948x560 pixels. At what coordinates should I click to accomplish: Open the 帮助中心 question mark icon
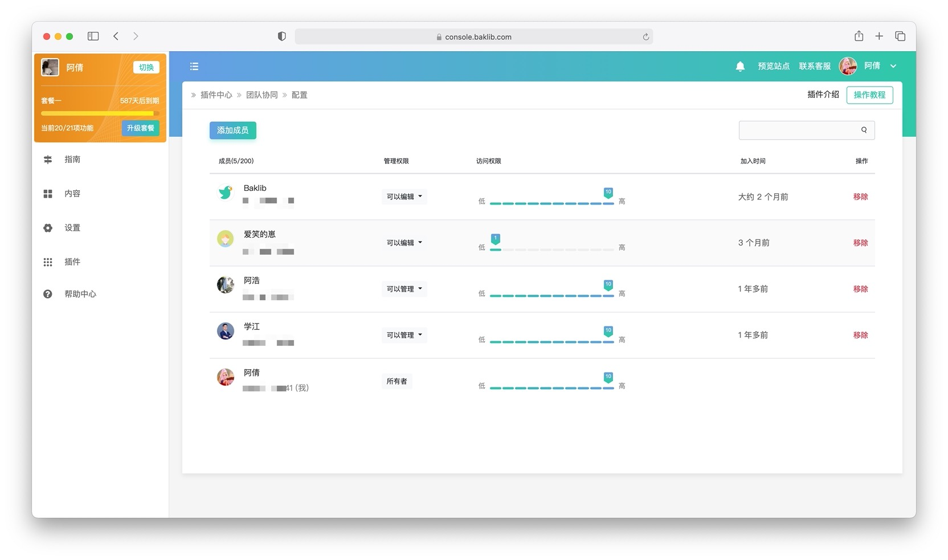(x=48, y=294)
